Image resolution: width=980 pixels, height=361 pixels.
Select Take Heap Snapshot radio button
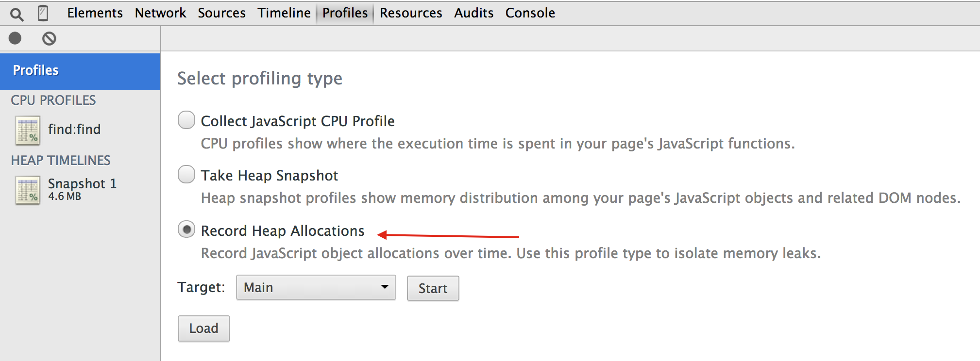tap(186, 174)
